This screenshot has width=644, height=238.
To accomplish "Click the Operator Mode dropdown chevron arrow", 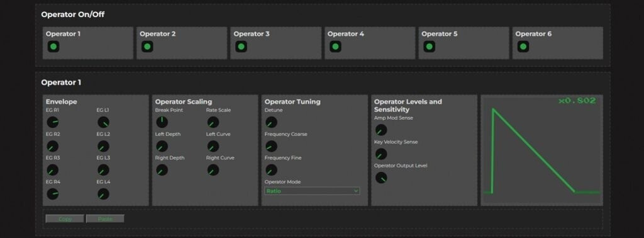I will (356, 191).
